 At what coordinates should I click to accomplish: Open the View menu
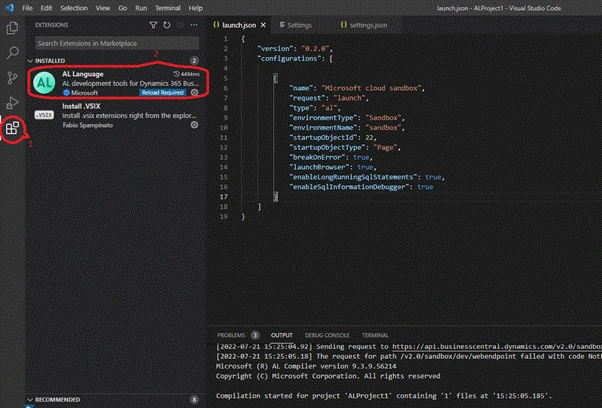point(103,8)
